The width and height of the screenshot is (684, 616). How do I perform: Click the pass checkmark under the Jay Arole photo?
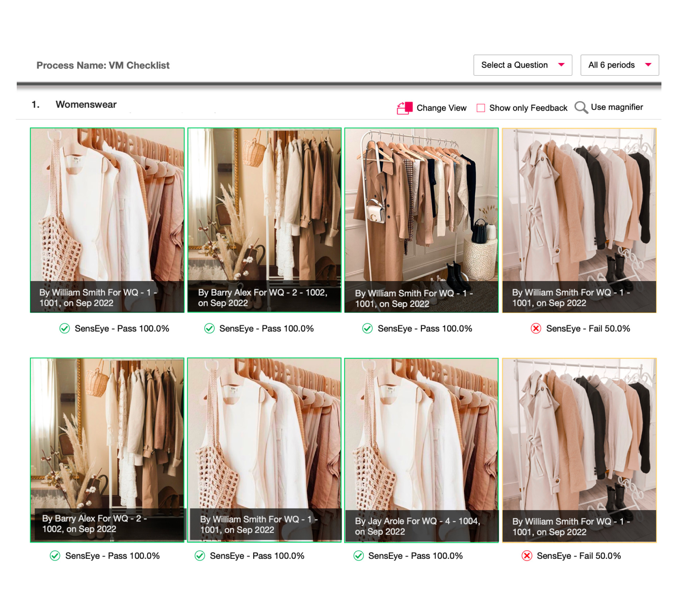[358, 556]
